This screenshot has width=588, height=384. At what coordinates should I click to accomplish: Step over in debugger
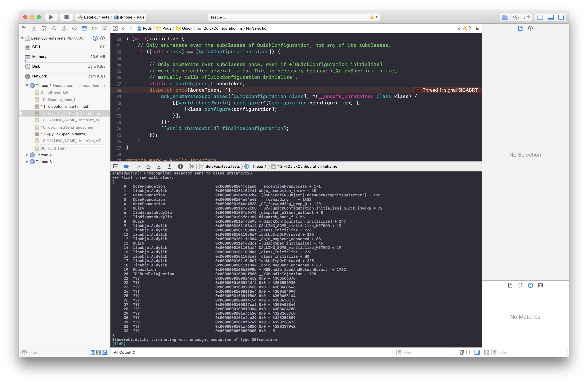[148, 166]
